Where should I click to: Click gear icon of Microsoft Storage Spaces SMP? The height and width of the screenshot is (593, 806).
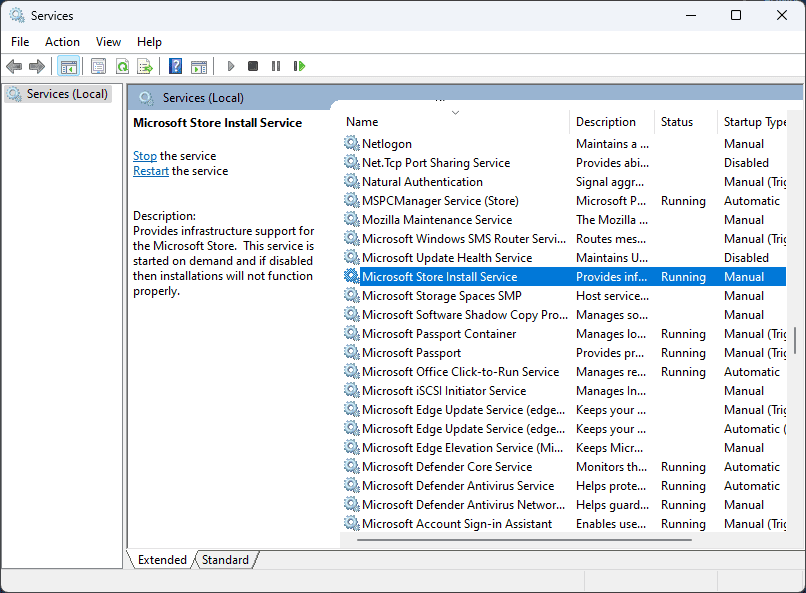click(x=351, y=295)
